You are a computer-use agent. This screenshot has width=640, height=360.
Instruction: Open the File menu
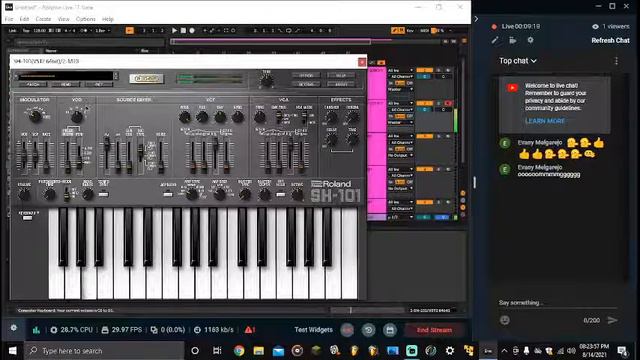[9, 19]
